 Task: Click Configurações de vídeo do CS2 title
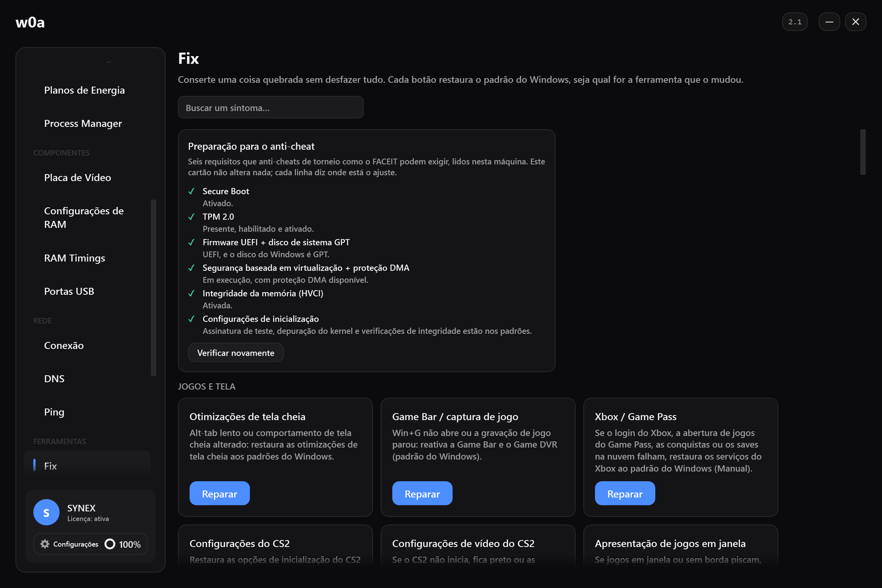[463, 544]
